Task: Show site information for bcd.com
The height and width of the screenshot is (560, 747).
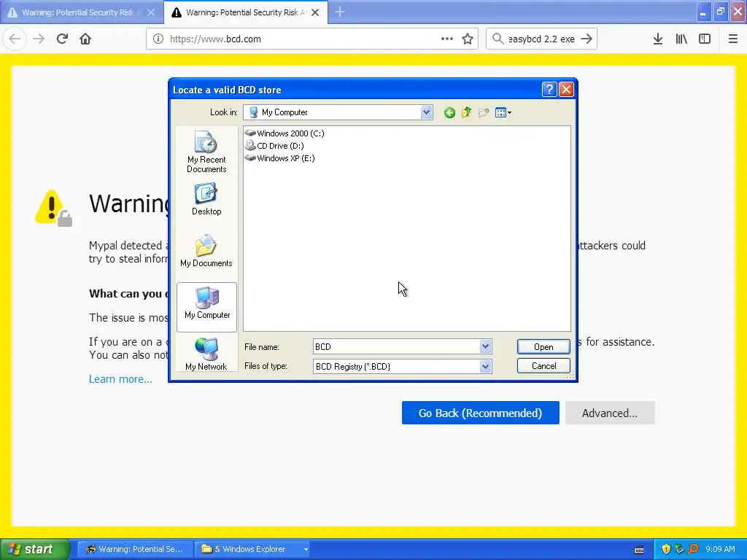Action: click(158, 39)
